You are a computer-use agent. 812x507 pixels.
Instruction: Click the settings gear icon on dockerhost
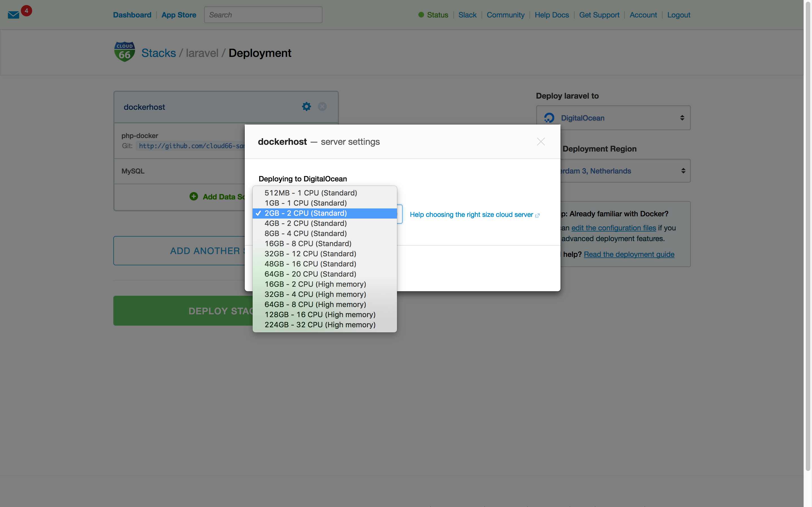click(306, 106)
